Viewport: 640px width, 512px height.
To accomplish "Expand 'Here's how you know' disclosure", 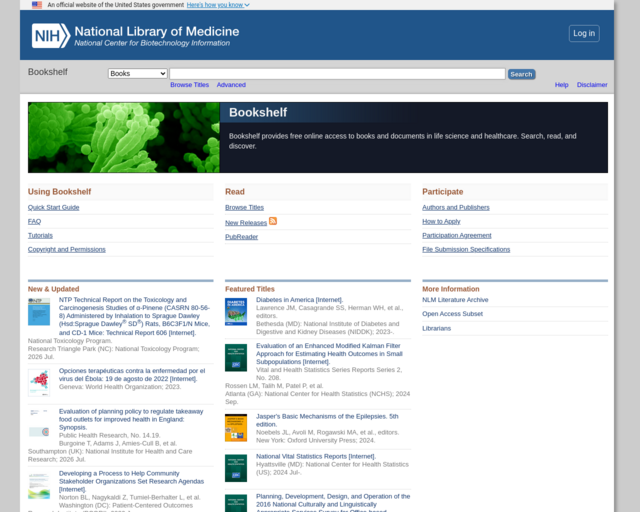I will click(218, 5).
